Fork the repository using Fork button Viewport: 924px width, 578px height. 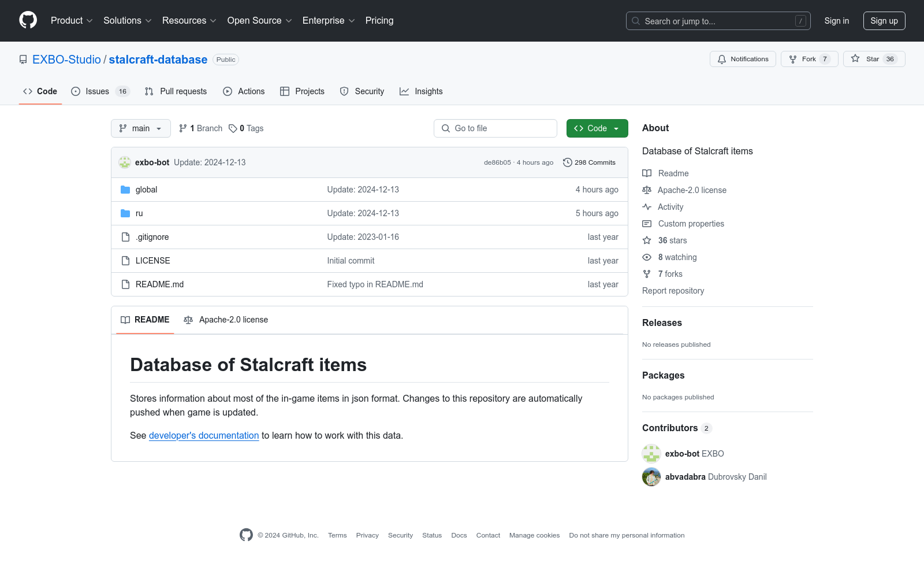[x=810, y=59]
